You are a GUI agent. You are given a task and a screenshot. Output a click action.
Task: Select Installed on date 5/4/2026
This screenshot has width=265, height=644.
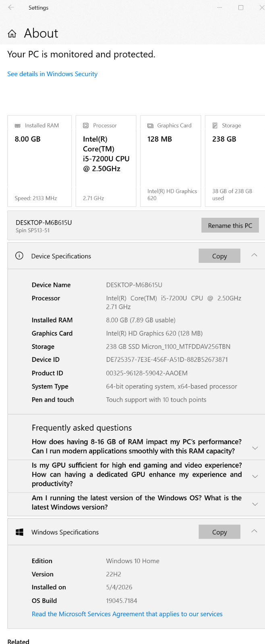(x=119, y=587)
